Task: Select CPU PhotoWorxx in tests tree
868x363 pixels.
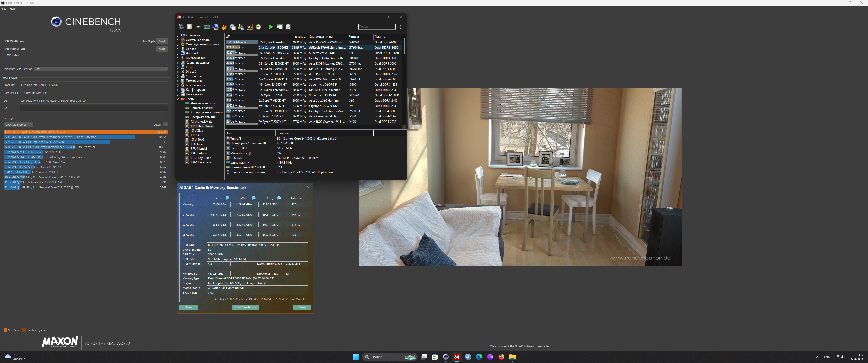Action: point(202,126)
